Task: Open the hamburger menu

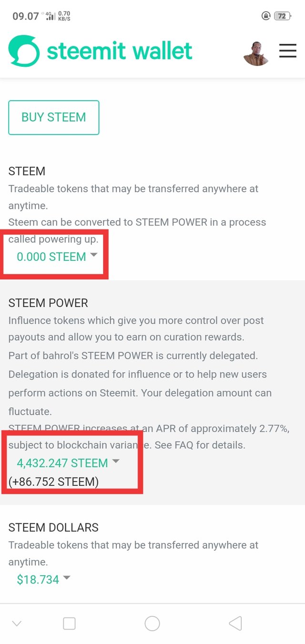Action: tap(287, 51)
